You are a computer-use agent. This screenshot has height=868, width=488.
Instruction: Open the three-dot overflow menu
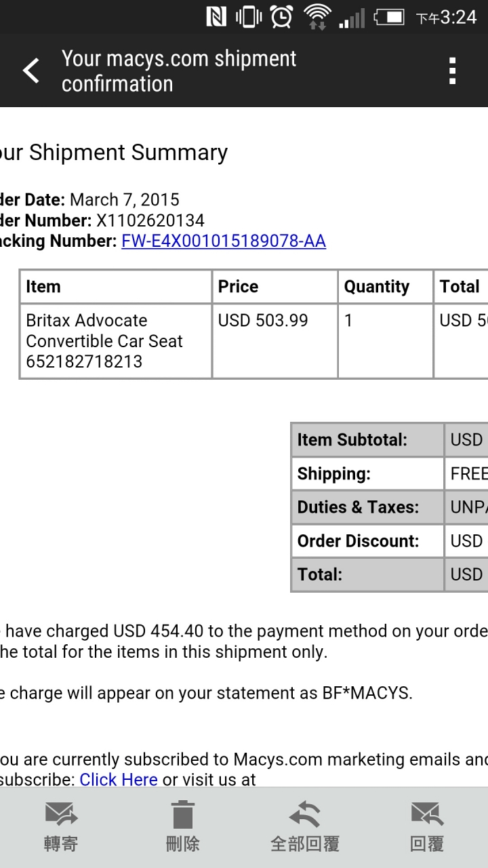tap(453, 71)
